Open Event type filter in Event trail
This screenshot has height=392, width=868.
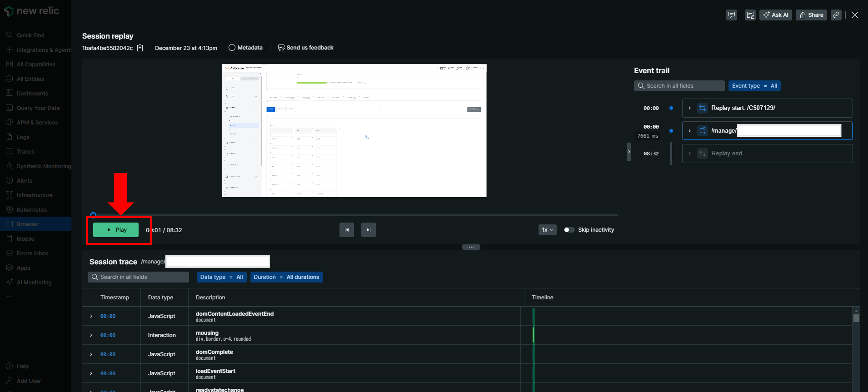click(x=754, y=86)
